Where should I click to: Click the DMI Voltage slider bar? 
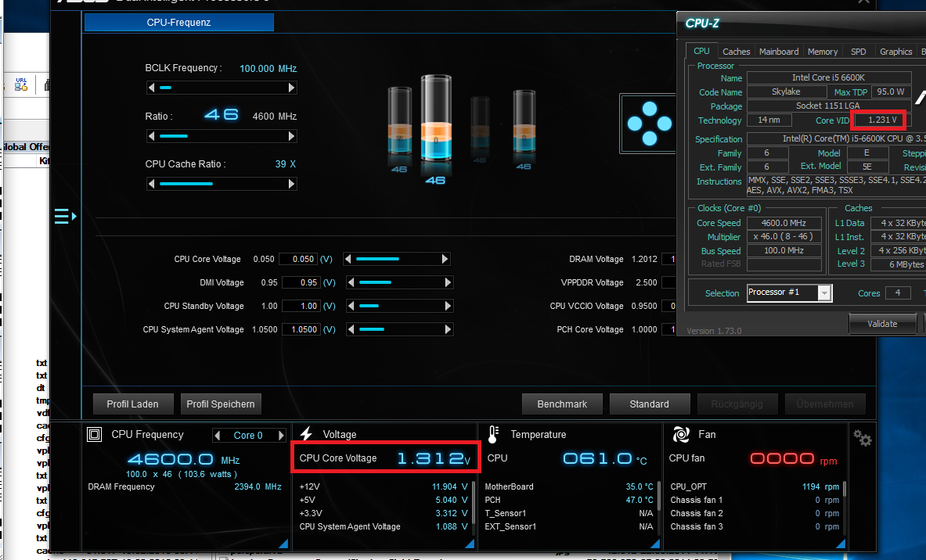pyautogui.click(x=399, y=282)
